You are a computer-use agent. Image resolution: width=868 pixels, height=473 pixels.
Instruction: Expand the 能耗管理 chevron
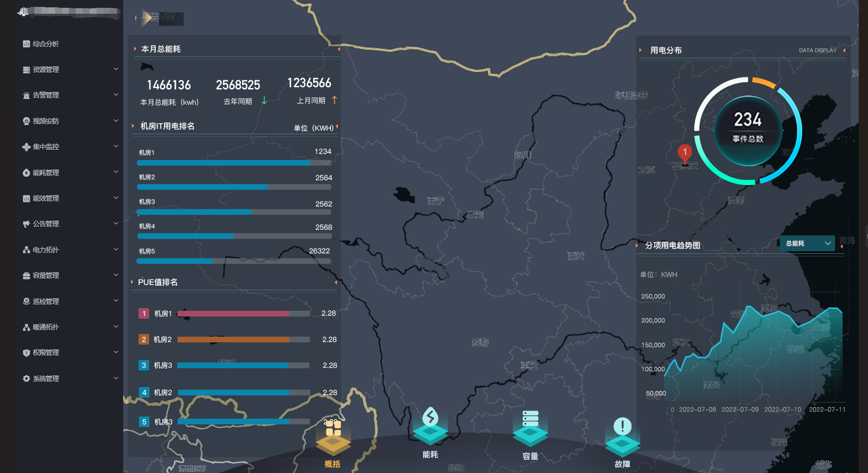click(x=116, y=172)
